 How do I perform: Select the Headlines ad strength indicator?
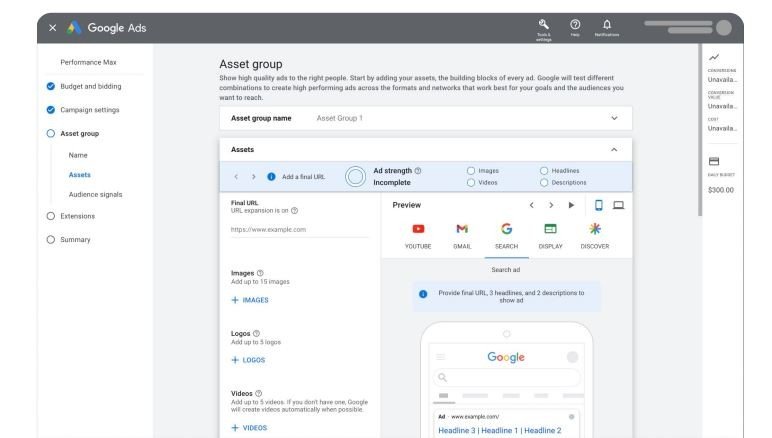(x=544, y=171)
